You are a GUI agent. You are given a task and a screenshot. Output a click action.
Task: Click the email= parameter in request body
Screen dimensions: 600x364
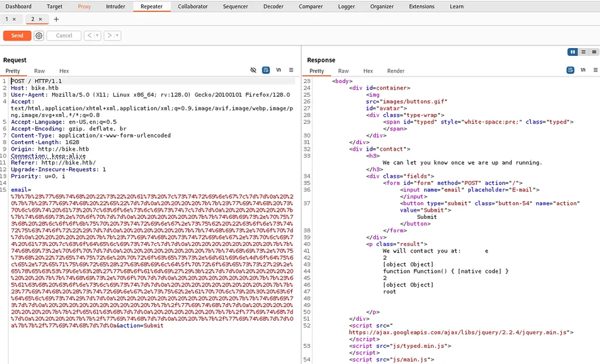[21, 190]
